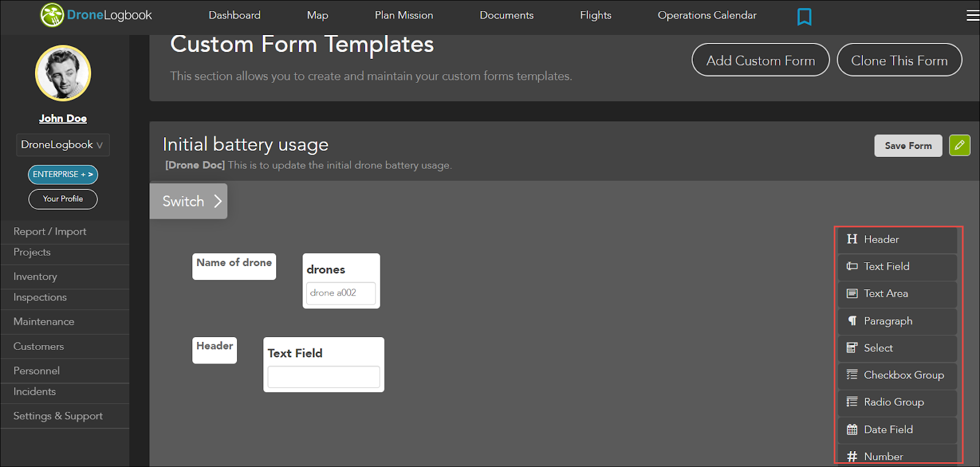Click the Add Custom Form button
This screenshot has width=980, height=467.
pos(761,60)
